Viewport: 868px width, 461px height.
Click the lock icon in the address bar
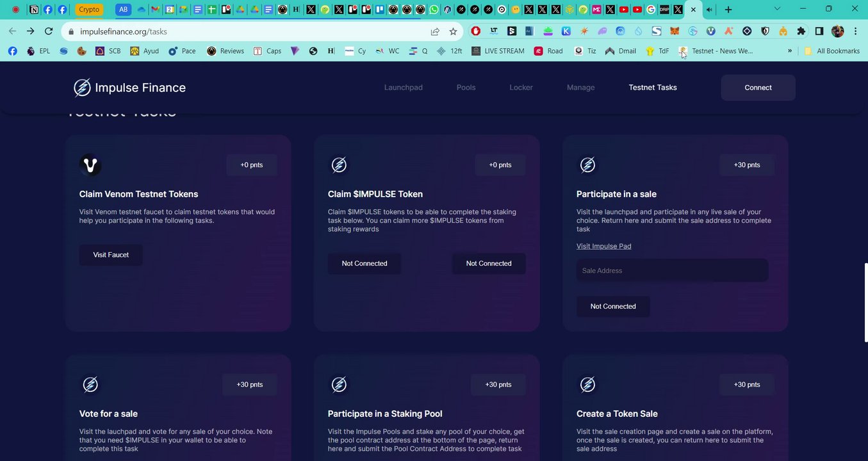click(71, 31)
